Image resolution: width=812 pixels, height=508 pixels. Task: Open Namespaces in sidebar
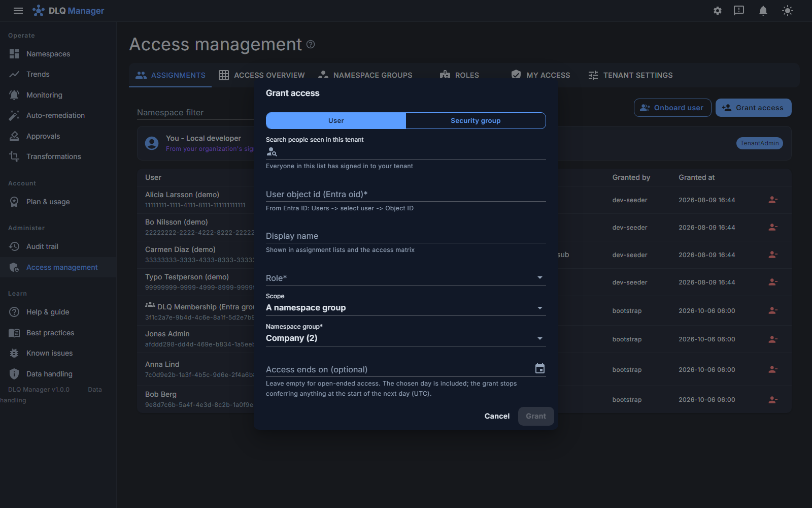58,54
